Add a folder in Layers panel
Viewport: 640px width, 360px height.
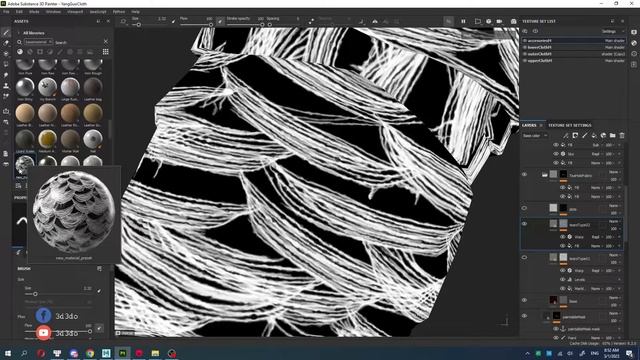coord(613,136)
